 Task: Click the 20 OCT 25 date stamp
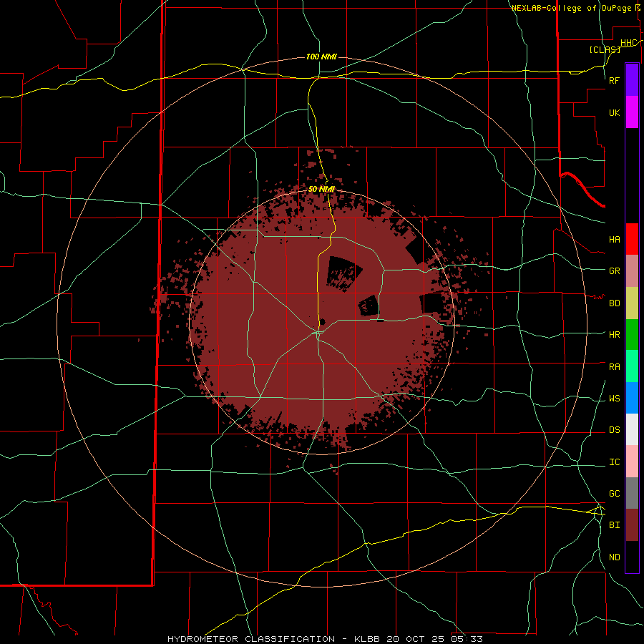click(416, 639)
